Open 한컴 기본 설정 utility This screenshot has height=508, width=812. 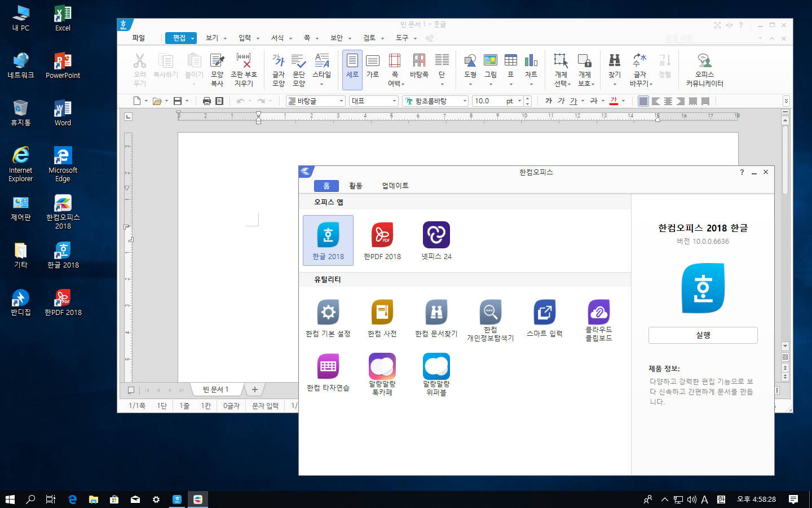coord(328,318)
